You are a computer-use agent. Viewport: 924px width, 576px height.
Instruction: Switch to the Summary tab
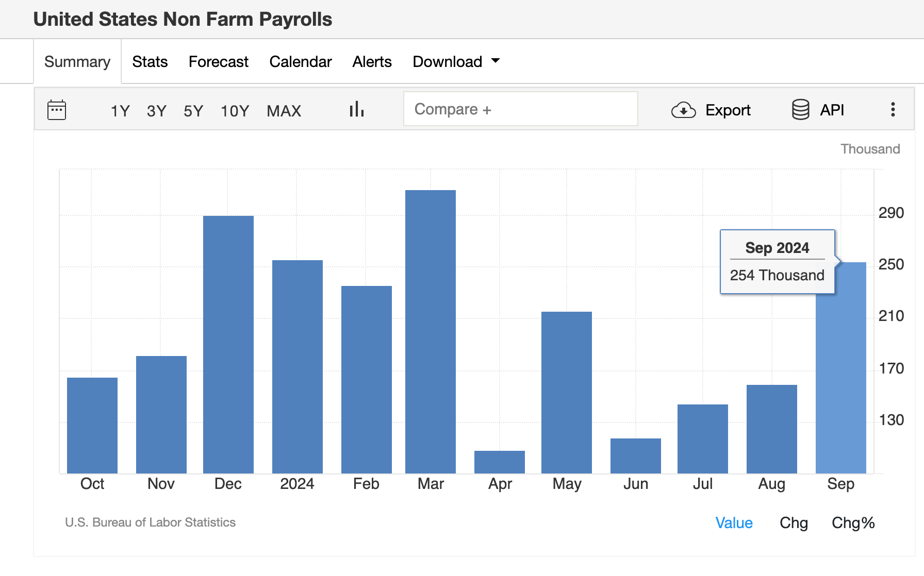point(77,62)
